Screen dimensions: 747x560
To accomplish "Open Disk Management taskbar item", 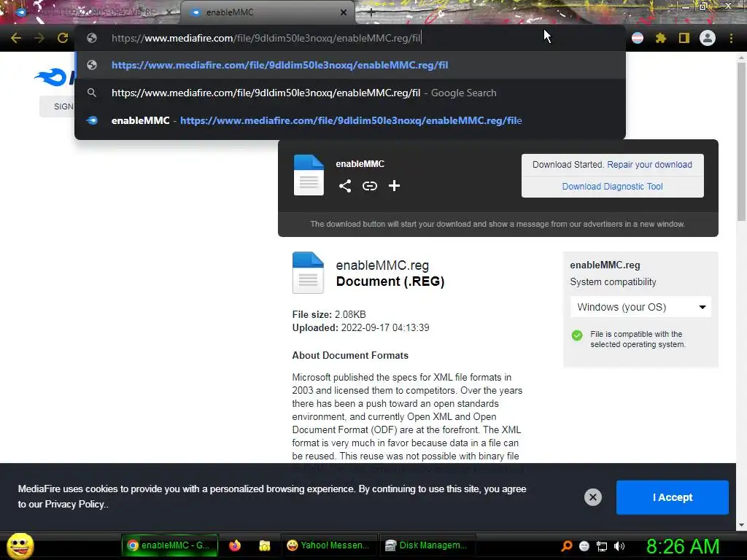I will [x=426, y=545].
